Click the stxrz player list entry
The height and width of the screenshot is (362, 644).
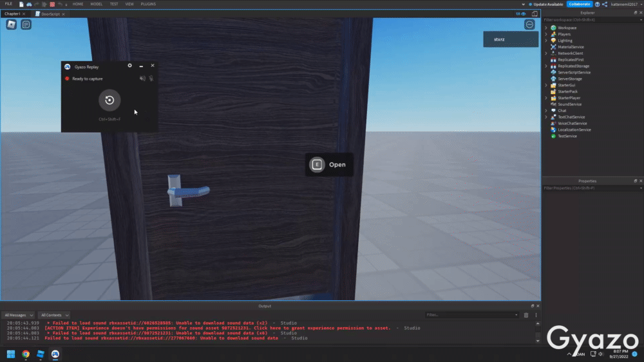click(511, 39)
